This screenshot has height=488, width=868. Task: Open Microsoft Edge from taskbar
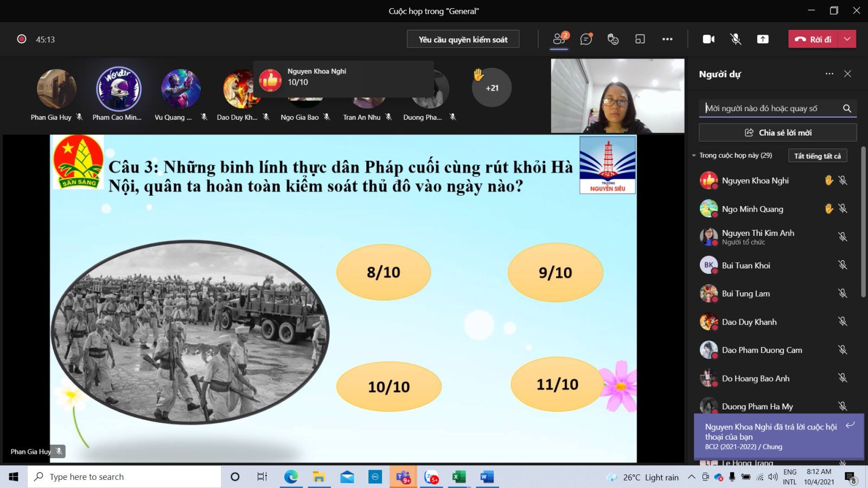291,477
